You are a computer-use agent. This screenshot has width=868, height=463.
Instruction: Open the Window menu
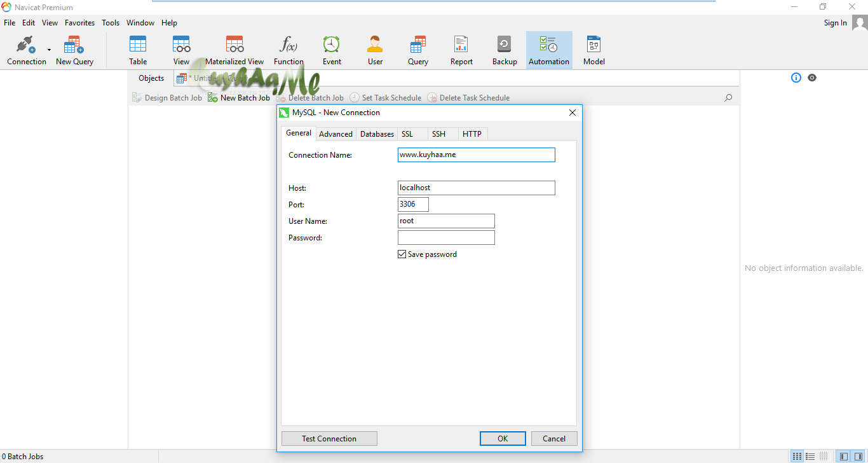[x=140, y=23]
